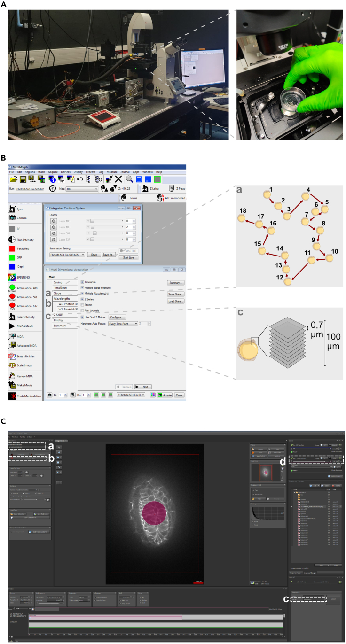Click Save State... button
The height and width of the screenshot is (644, 346).
[175, 294]
